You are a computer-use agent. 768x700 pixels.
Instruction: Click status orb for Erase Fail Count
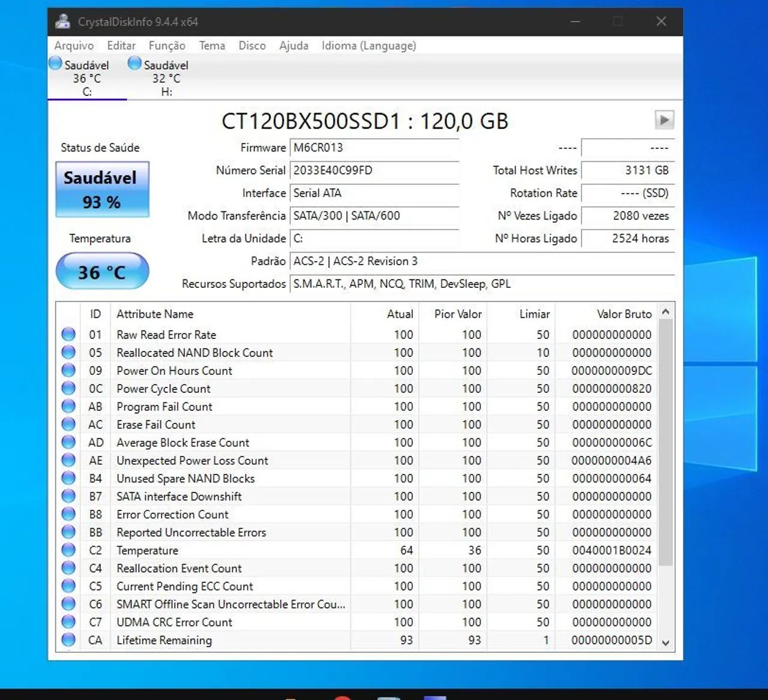pos(68,424)
